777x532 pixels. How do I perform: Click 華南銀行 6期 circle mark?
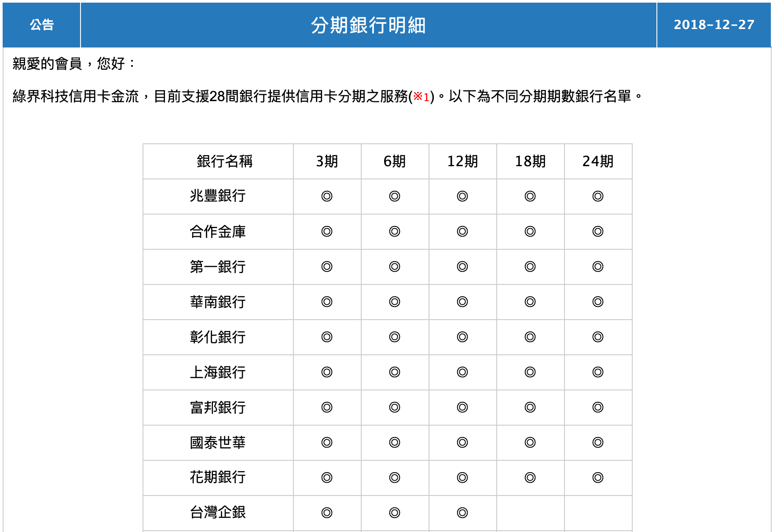394,302
